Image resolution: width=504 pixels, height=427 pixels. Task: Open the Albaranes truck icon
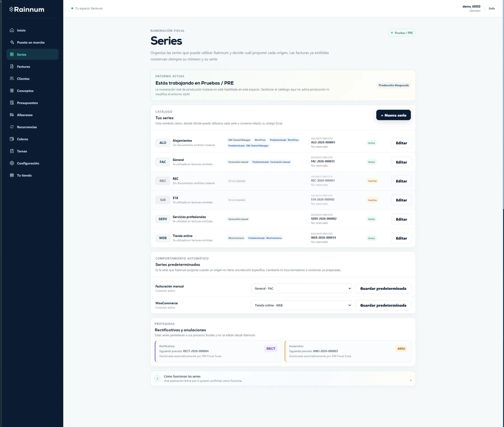[12, 115]
